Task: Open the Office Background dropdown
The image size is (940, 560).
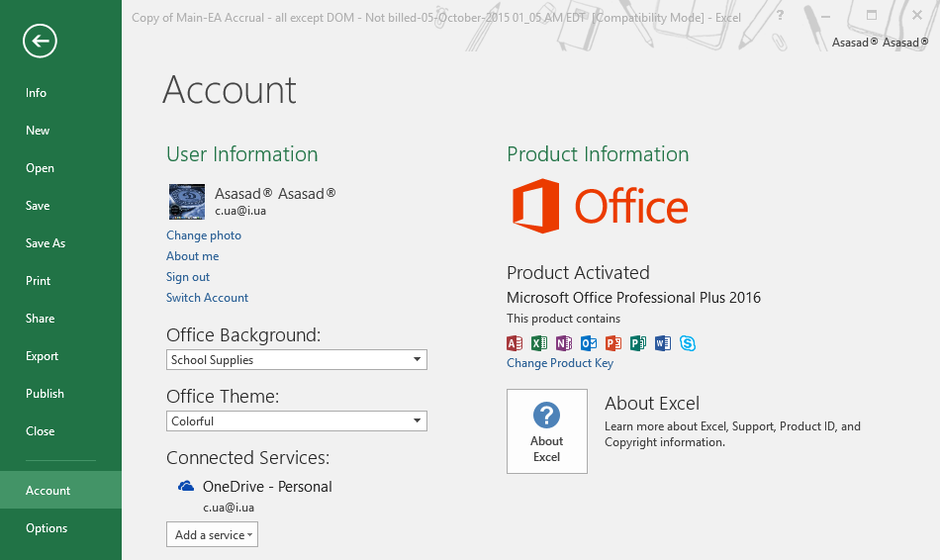Action: (297, 360)
